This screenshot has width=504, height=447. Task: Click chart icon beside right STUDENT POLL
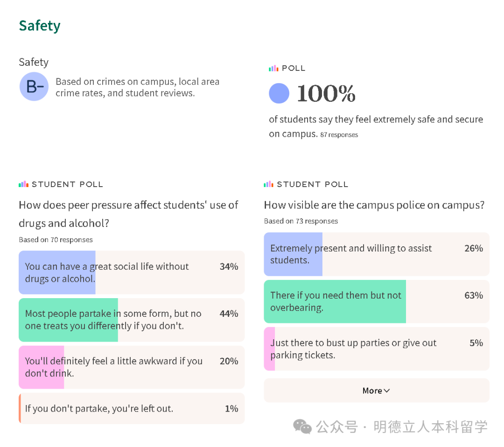268,184
